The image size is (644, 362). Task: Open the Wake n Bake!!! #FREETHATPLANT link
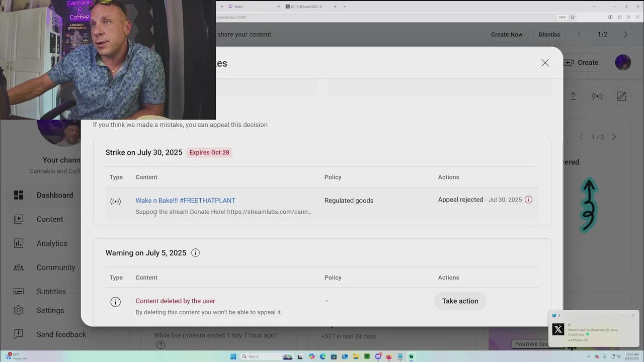(185, 201)
